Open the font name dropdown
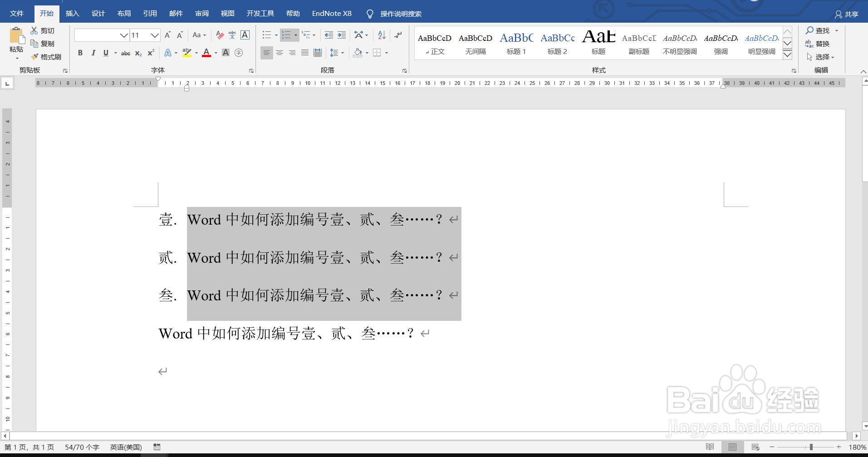 tap(123, 35)
